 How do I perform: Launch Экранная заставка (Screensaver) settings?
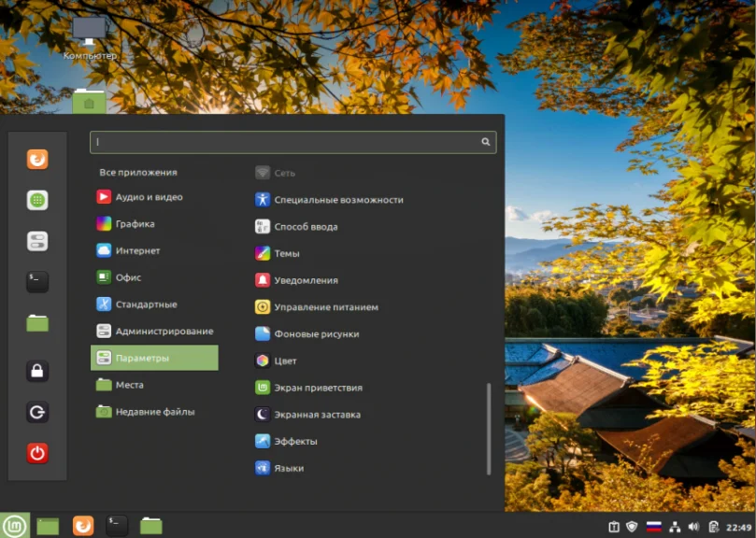[317, 414]
